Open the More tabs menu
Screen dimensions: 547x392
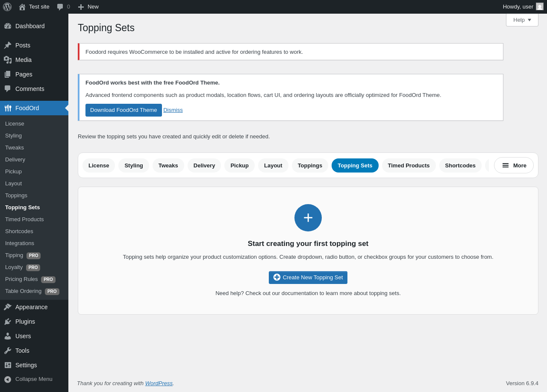click(x=514, y=165)
